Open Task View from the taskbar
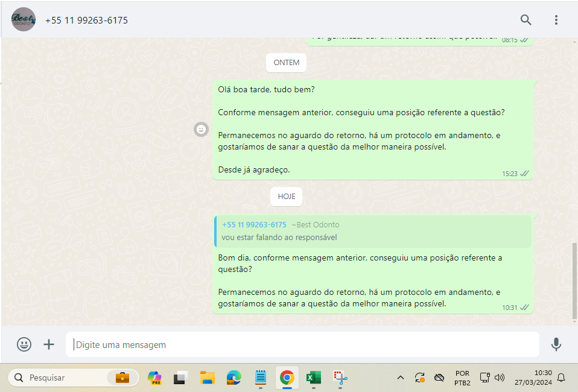 click(x=180, y=378)
